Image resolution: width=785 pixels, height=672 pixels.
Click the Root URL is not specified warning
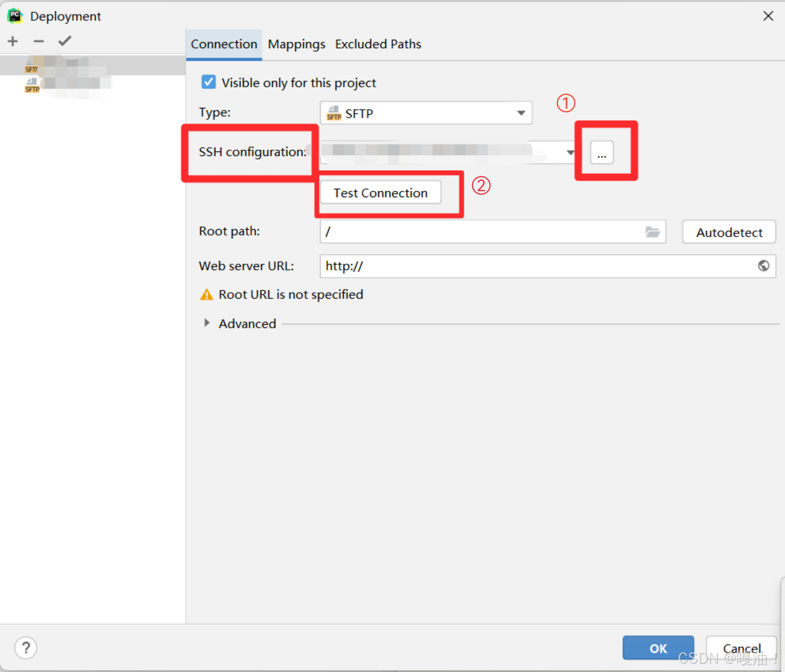click(282, 294)
